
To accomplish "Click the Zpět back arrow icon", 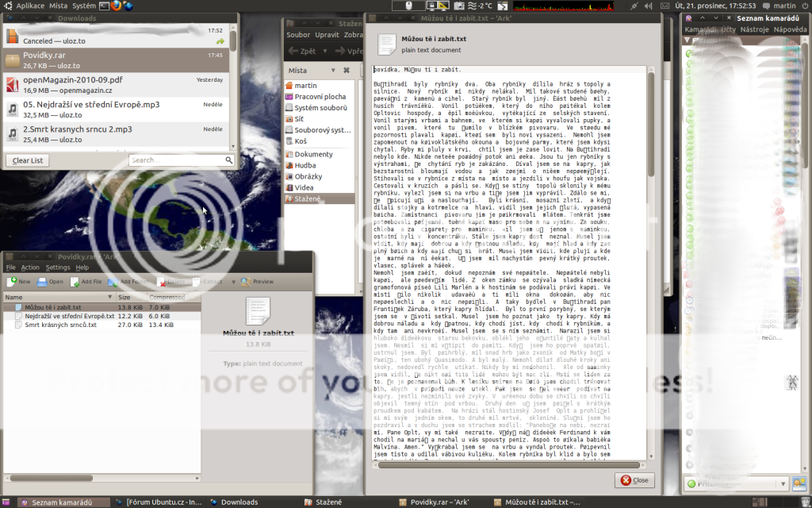I will pyautogui.click(x=293, y=51).
